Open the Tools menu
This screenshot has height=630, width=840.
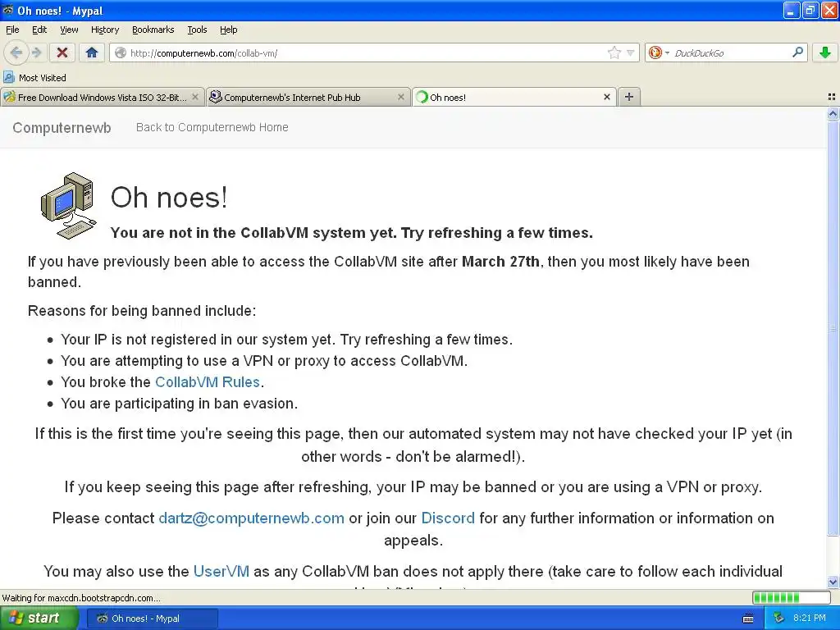(x=197, y=30)
